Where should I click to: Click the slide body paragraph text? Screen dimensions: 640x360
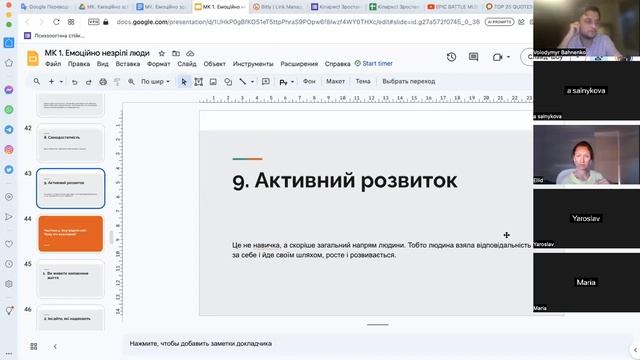point(382,250)
